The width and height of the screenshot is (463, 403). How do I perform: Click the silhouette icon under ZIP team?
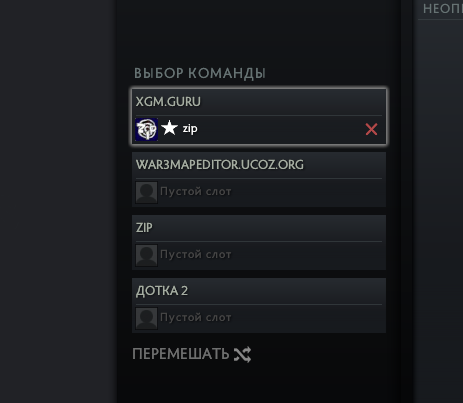click(146, 255)
